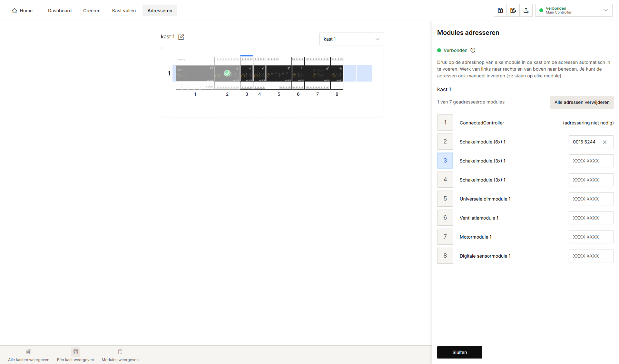Select the checked module 2 in cabinet

(x=227, y=73)
